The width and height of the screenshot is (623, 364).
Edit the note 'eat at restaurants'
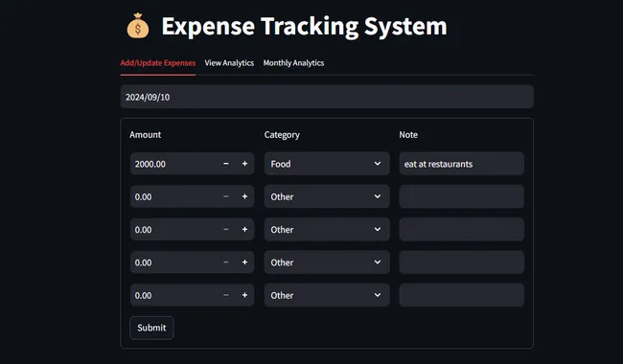tap(462, 164)
